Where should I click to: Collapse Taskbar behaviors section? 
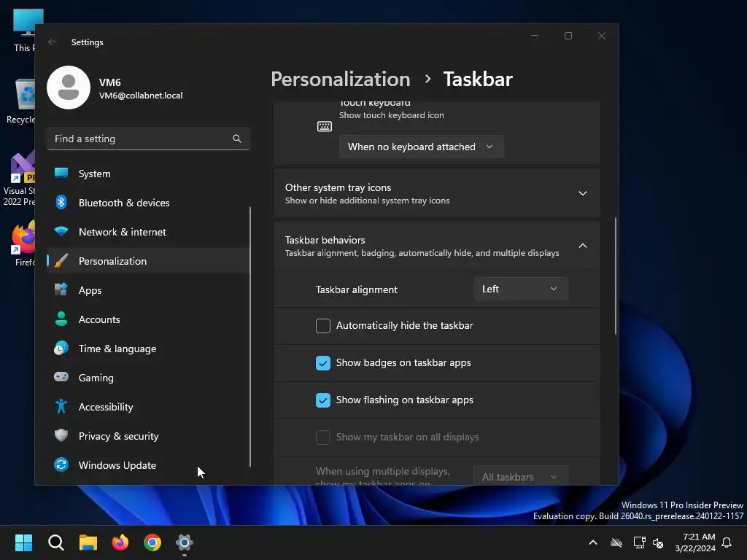pyautogui.click(x=436, y=246)
